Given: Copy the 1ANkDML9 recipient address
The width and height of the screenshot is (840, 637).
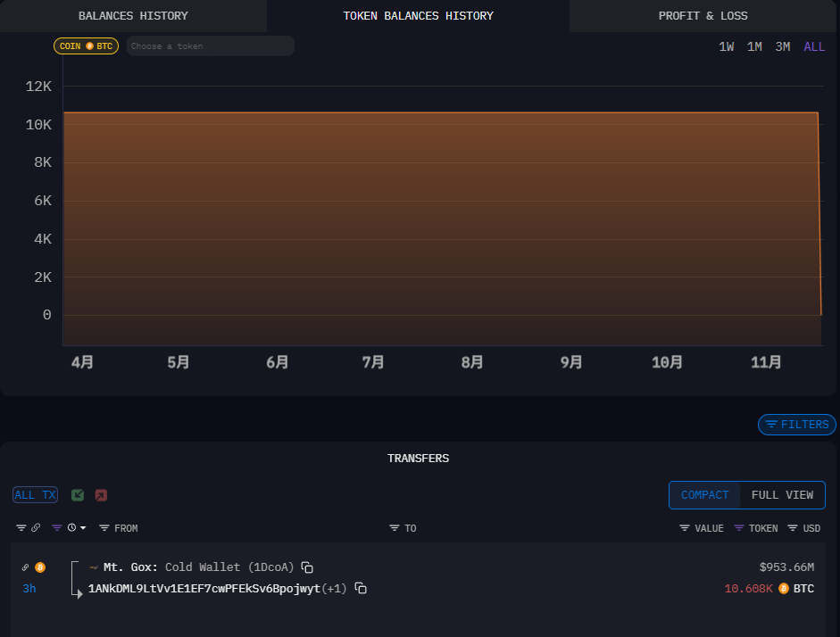Looking at the screenshot, I should pos(361,589).
